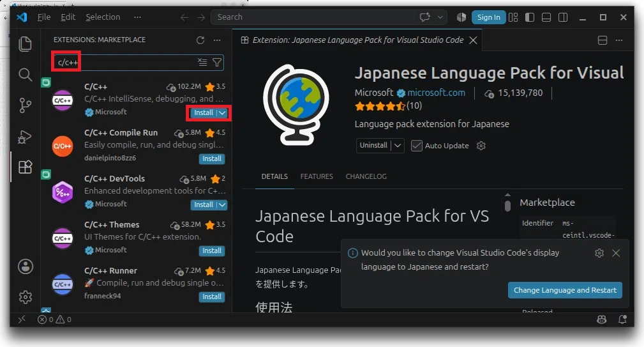Screen dimensions: 644x347
Task: Install the C/C++ Microsoft extension
Action: pos(204,112)
